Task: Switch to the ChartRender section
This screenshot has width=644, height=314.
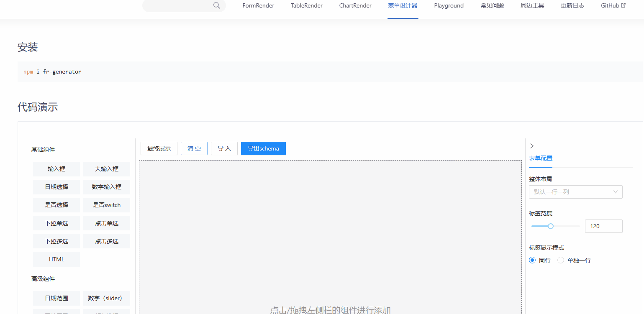Action: point(355,5)
